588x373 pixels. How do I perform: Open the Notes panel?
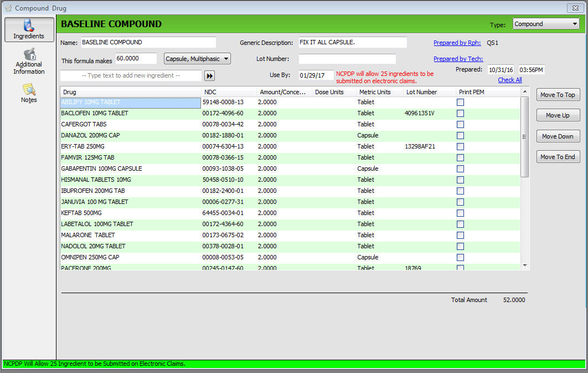[29, 93]
